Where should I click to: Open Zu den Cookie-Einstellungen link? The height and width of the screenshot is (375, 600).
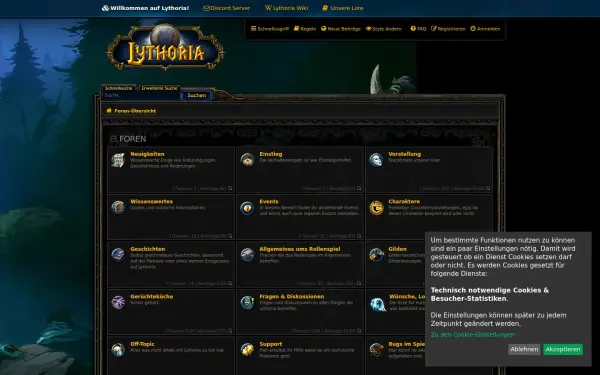[x=473, y=334]
